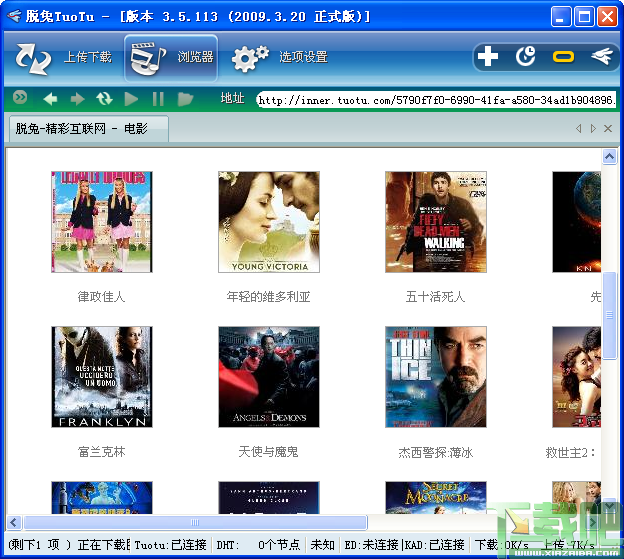Click the DHT 0个节点 status entry
The width and height of the screenshot is (624, 559).
click(258, 545)
